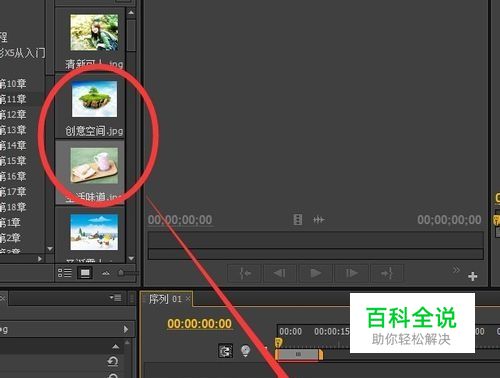
Task: Step forward one frame in source monitor
Action: pos(351,274)
